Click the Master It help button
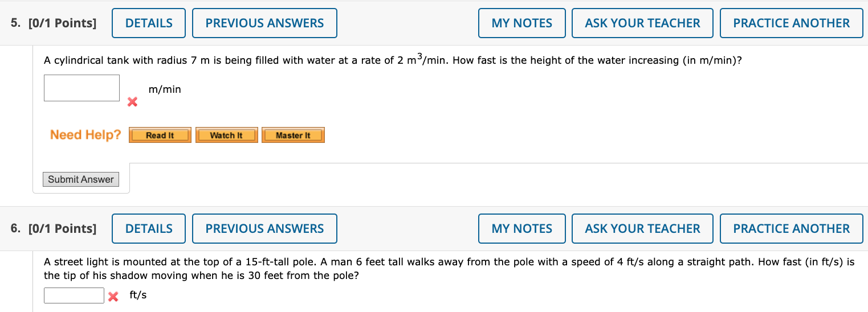The height and width of the screenshot is (312, 868). 293,136
